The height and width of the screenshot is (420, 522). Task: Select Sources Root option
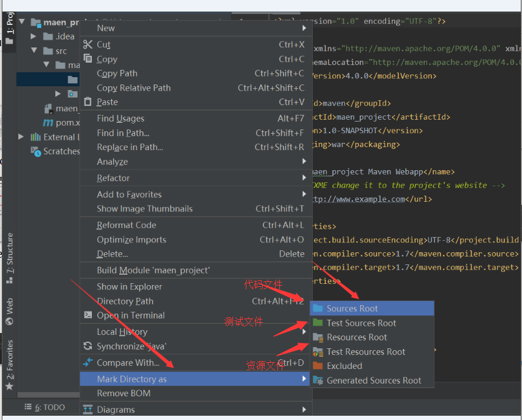tap(372, 308)
